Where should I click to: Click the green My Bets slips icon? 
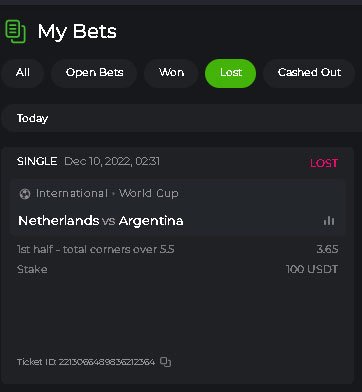15,32
